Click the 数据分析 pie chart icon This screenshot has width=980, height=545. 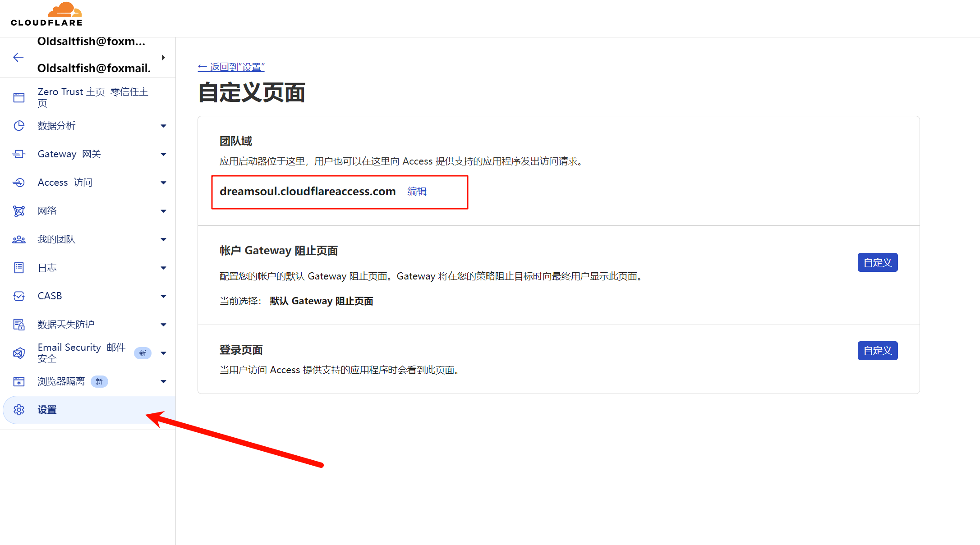tap(19, 126)
